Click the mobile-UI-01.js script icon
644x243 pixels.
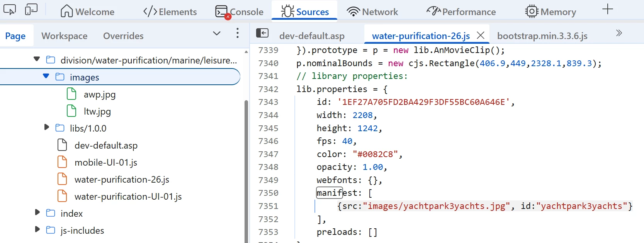[62, 162]
